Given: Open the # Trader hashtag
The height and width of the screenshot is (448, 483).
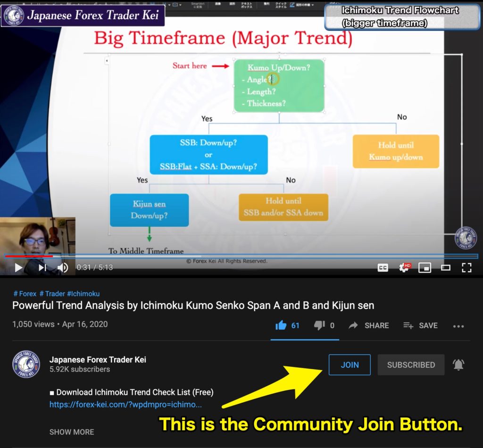Looking at the screenshot, I should click(x=52, y=294).
